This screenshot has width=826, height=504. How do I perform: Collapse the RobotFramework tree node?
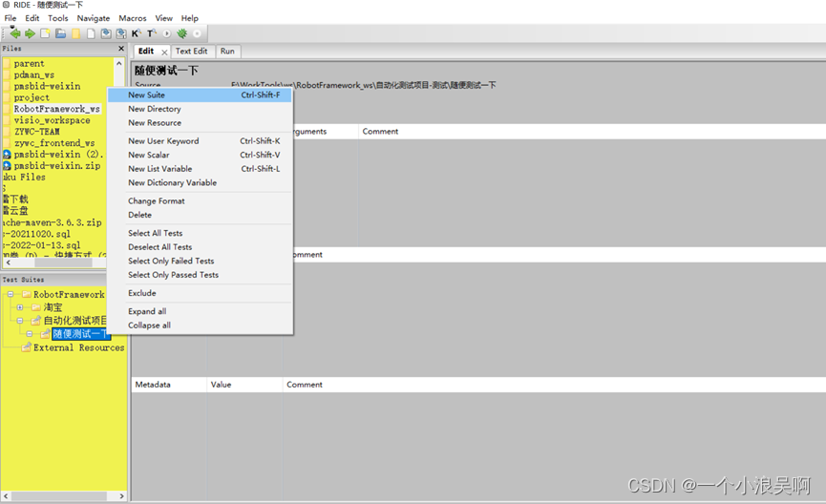[10, 294]
